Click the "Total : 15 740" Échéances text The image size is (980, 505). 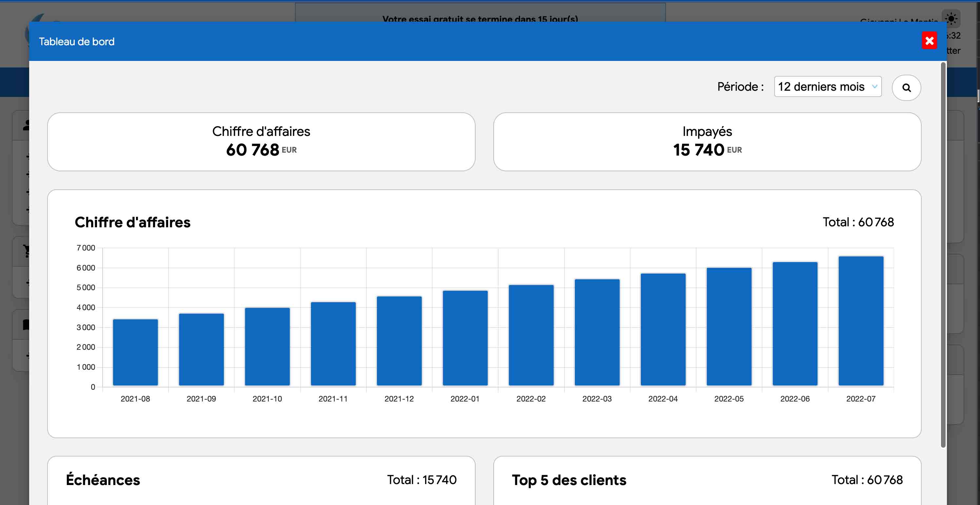coord(421,480)
